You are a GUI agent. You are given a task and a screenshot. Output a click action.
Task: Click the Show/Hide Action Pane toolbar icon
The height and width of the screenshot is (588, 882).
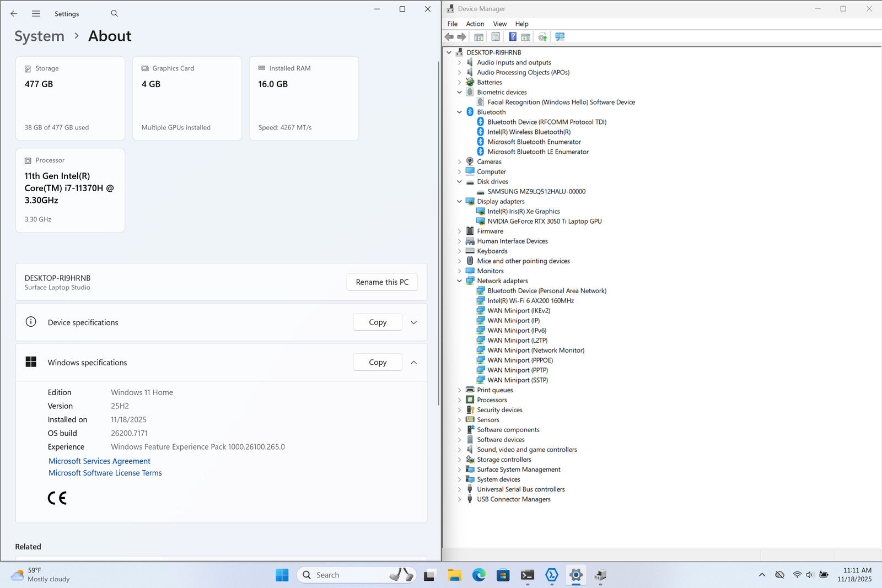coord(526,37)
